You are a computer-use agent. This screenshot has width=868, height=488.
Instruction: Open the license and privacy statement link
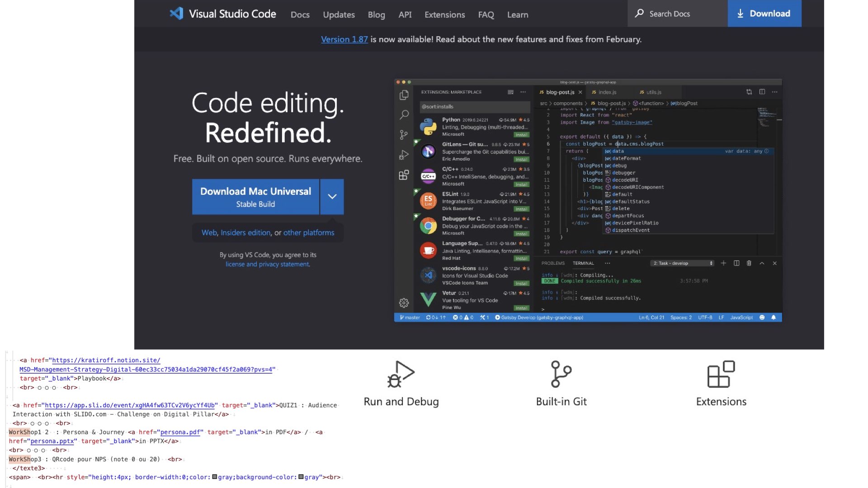[268, 264]
